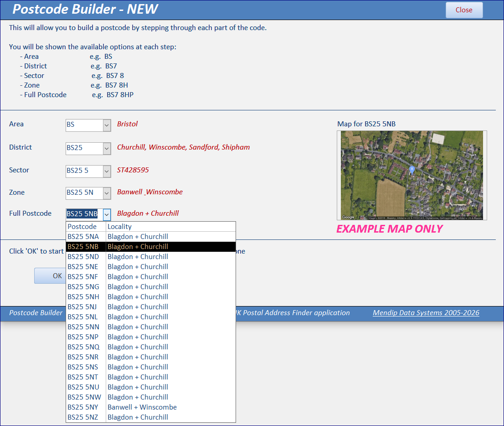Select postcode BS25 5NF

tap(151, 277)
